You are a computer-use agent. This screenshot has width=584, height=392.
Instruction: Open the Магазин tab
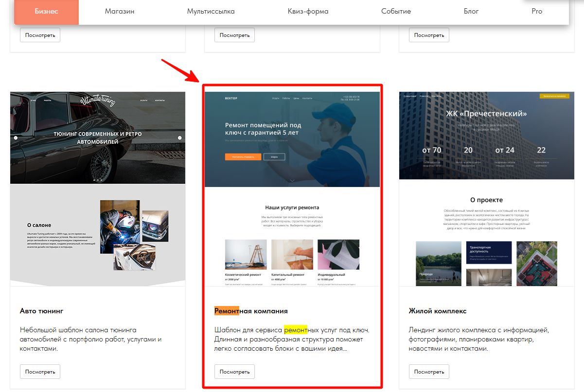[120, 11]
